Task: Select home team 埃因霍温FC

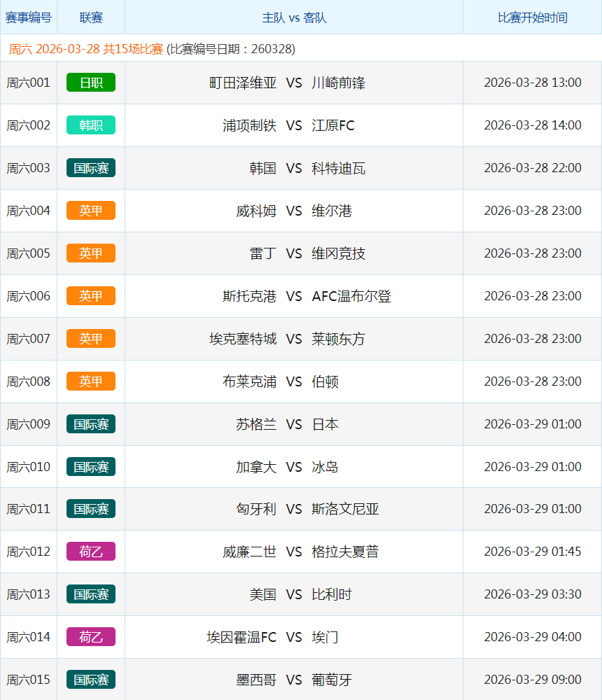Action: pyautogui.click(x=241, y=637)
